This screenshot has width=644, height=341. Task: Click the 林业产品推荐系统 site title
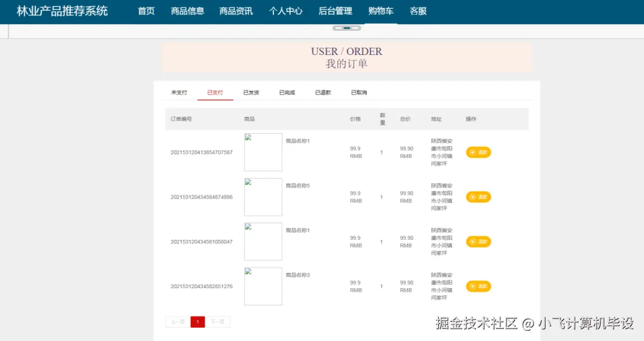[x=62, y=11]
